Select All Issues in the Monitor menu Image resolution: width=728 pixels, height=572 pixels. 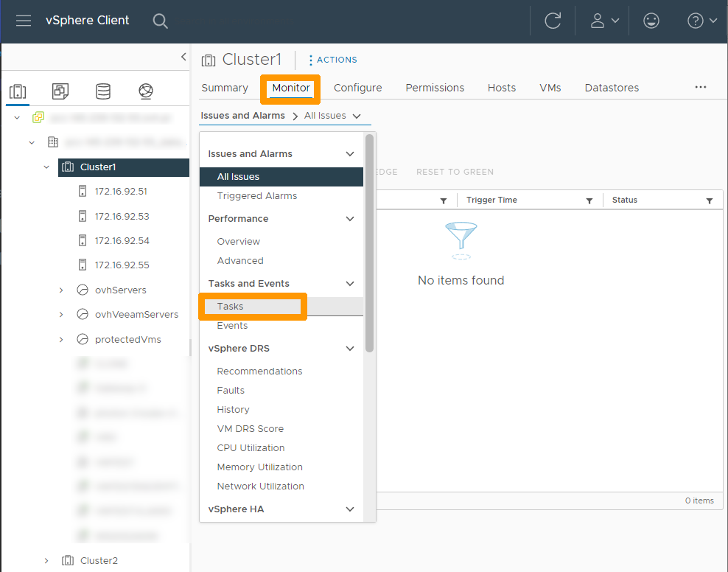click(281, 177)
